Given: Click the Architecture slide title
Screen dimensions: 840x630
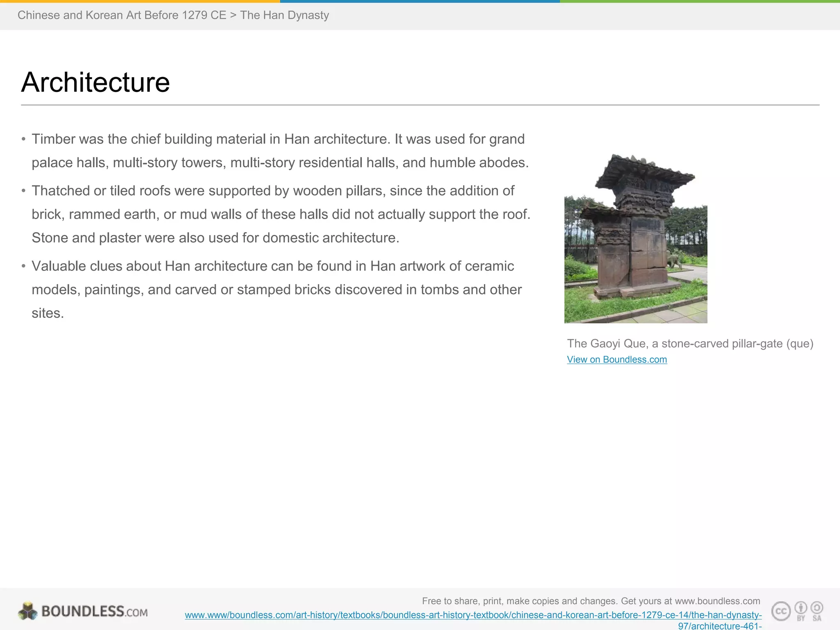Looking at the screenshot, I should point(95,82).
